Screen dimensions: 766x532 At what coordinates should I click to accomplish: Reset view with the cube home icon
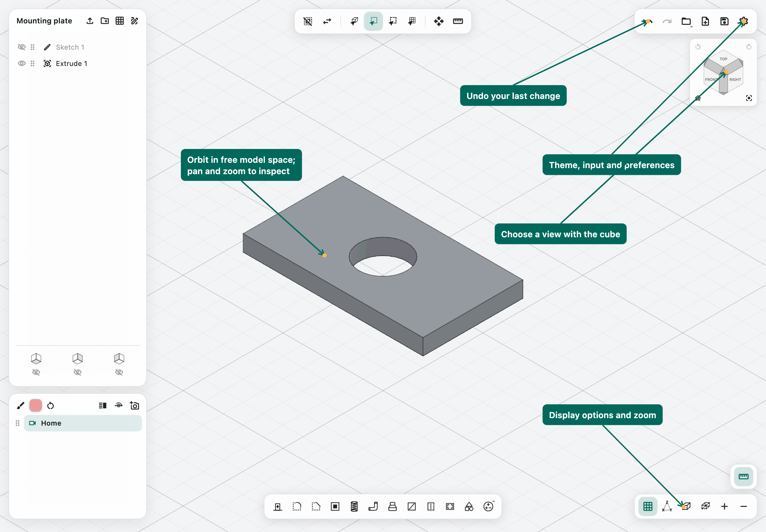[x=698, y=98]
